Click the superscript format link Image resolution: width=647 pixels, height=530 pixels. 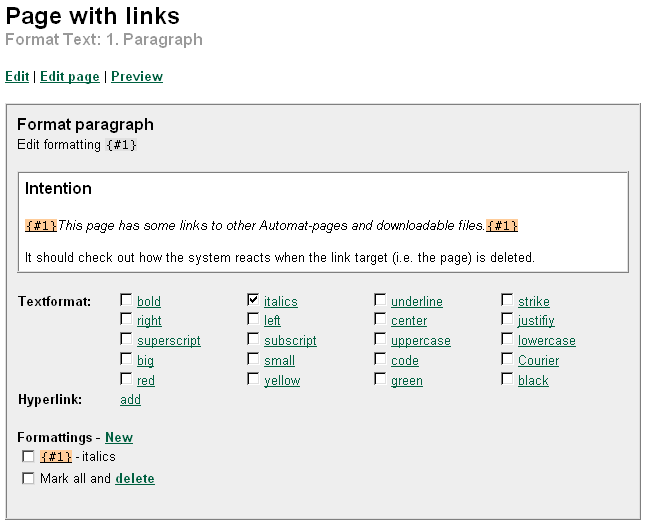[169, 340]
